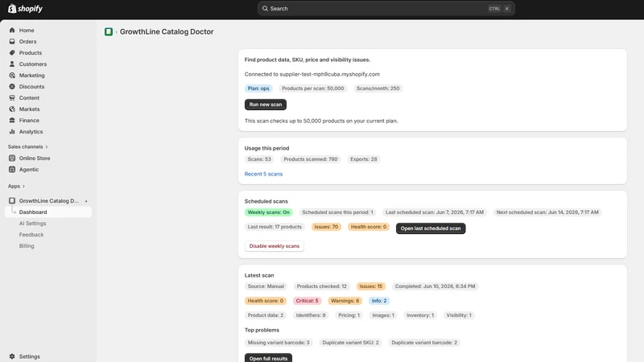Click the Scheduled scans Issues: 70 badge
The height and width of the screenshot is (362, 644).
pyautogui.click(x=326, y=227)
